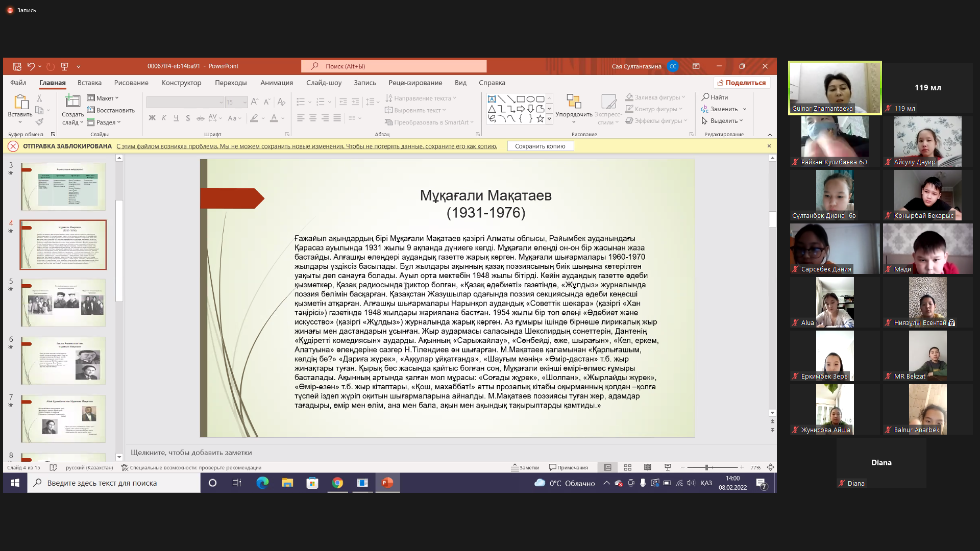Switch to Slide Sorter view
Viewport: 980px width, 551px height.
pos(628,467)
